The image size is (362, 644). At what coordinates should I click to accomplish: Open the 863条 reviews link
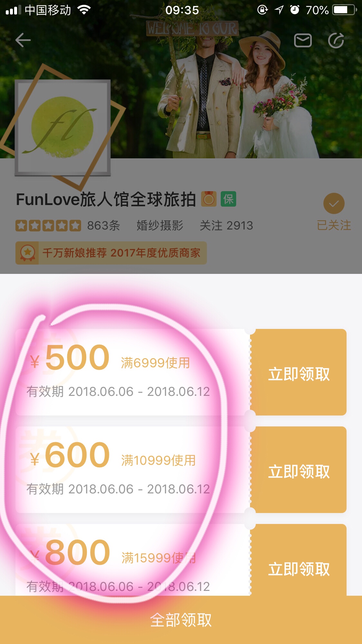click(x=104, y=226)
